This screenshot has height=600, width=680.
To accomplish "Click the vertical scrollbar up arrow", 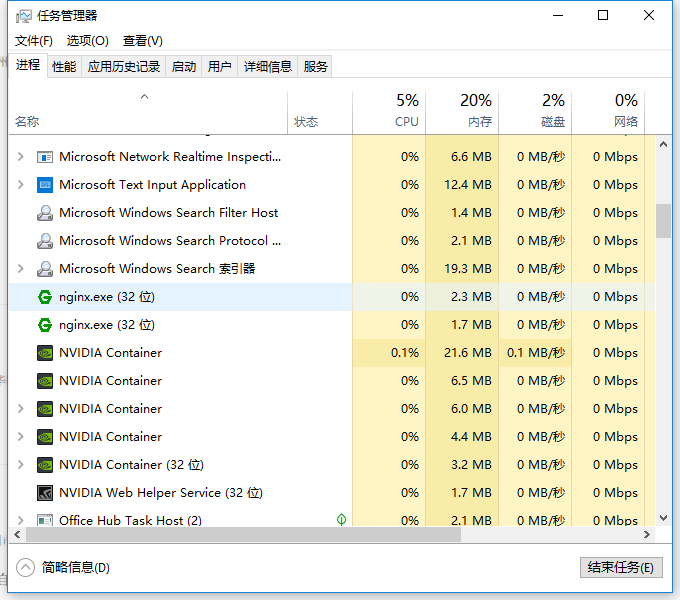I will click(663, 144).
